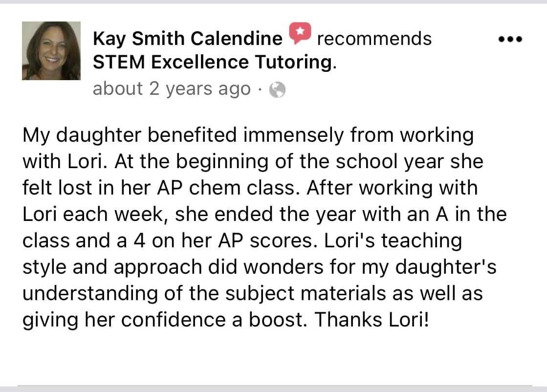Click the line 'with Lori. At the beginning'

[x=146, y=162]
